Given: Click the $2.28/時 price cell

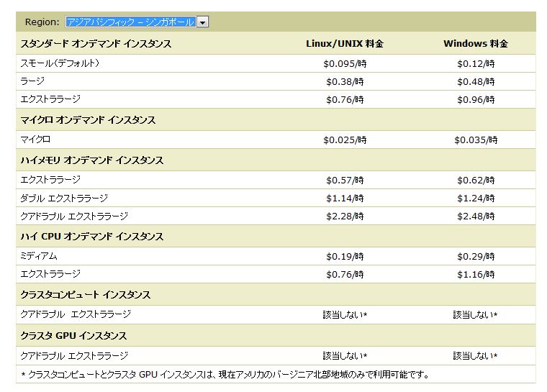Looking at the screenshot, I should (x=345, y=216).
